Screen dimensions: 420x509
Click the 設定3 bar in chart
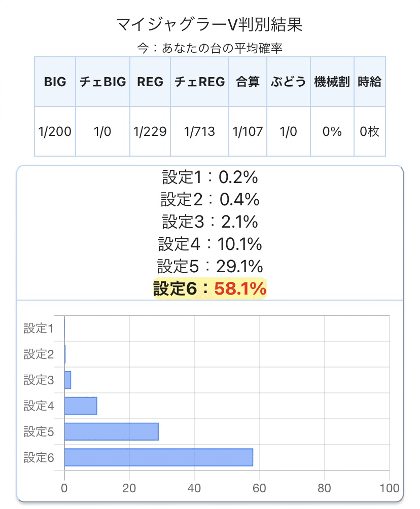(67, 380)
